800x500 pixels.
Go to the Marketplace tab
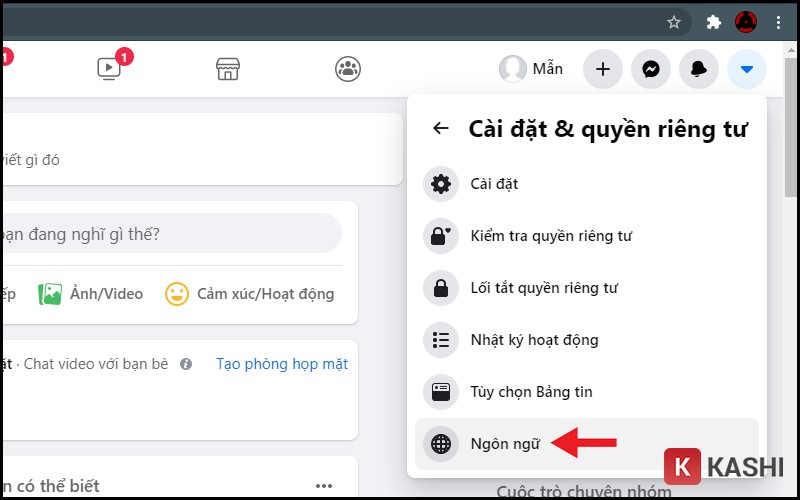tap(228, 69)
